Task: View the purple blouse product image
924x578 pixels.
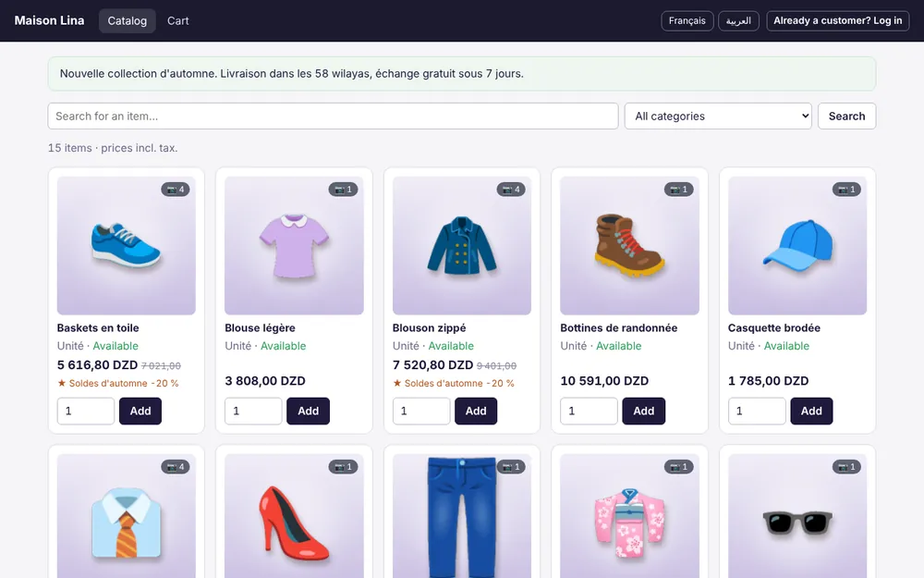Action: (x=294, y=245)
